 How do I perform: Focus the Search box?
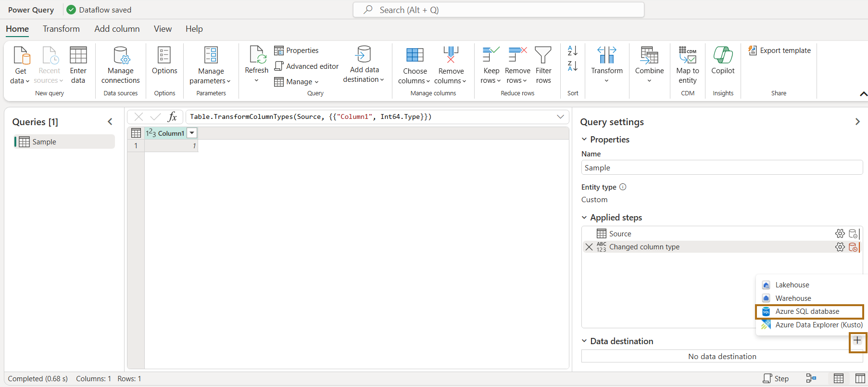click(x=498, y=10)
